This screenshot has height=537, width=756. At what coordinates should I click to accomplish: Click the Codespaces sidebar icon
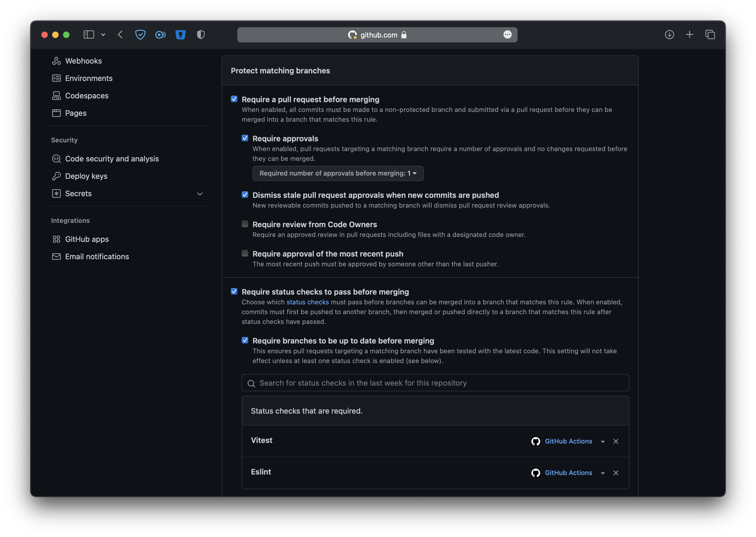56,96
